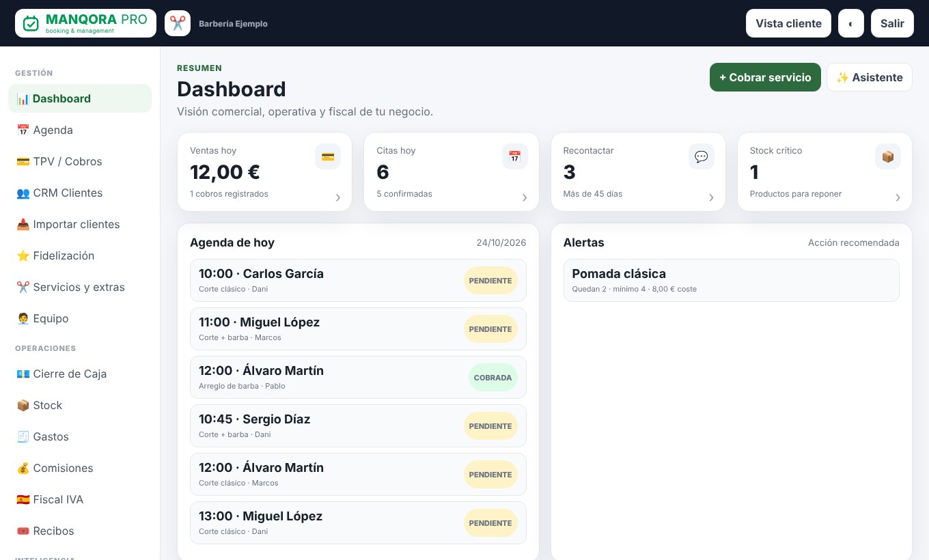The height and width of the screenshot is (560, 929).
Task: Click the Salir button
Action: pyautogui.click(x=892, y=23)
